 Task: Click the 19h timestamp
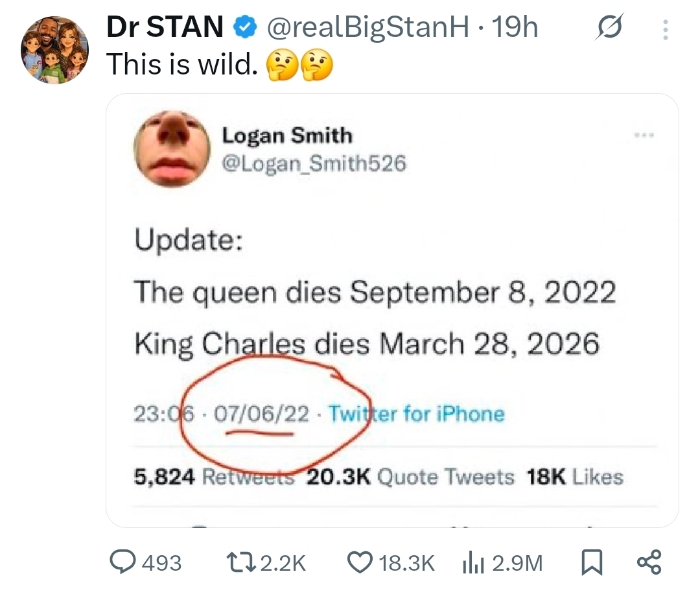pyautogui.click(x=515, y=28)
